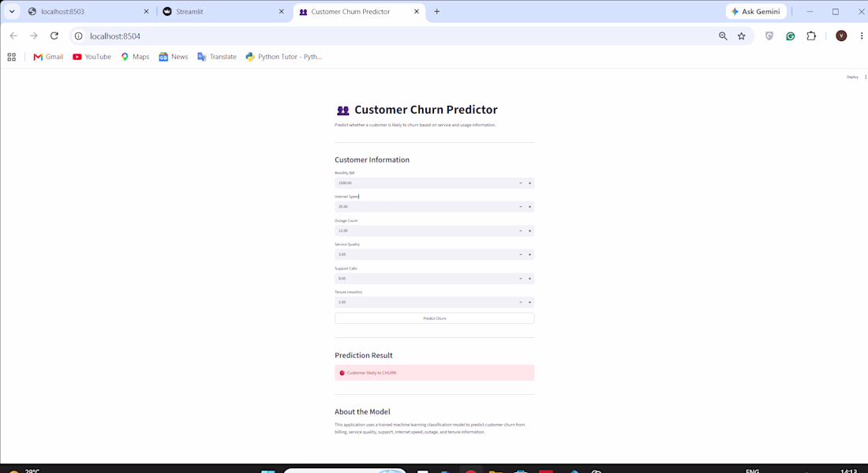This screenshot has height=473, width=868.
Task: Decrease the Support Calls value
Action: point(520,279)
